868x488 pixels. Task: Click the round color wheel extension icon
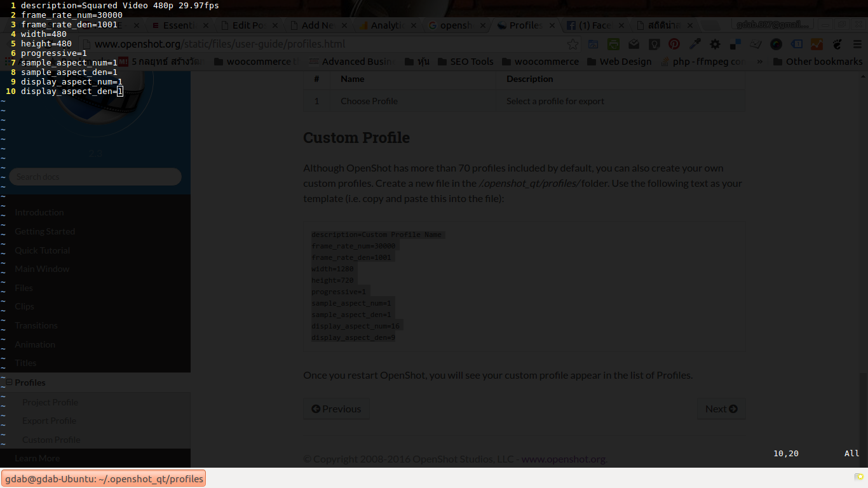click(x=776, y=44)
